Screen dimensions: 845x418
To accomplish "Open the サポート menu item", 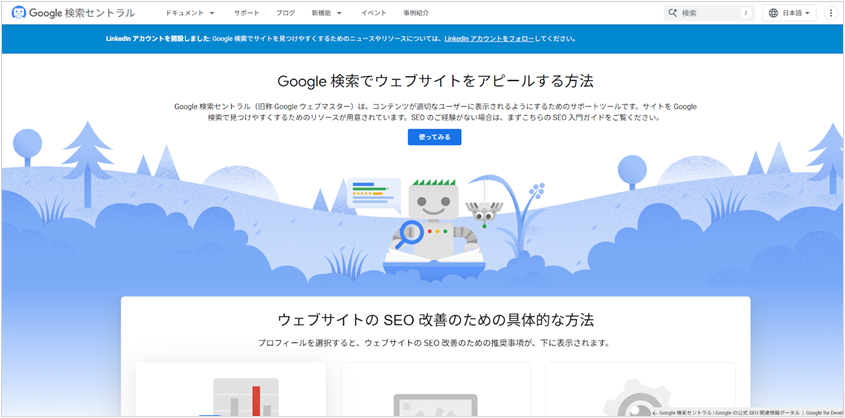I will pos(246,13).
